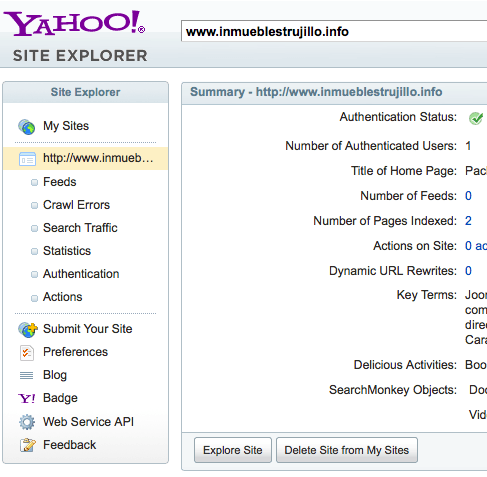Screen dimensions: 487x477
Task: Open Web Service API page
Action: point(88,422)
